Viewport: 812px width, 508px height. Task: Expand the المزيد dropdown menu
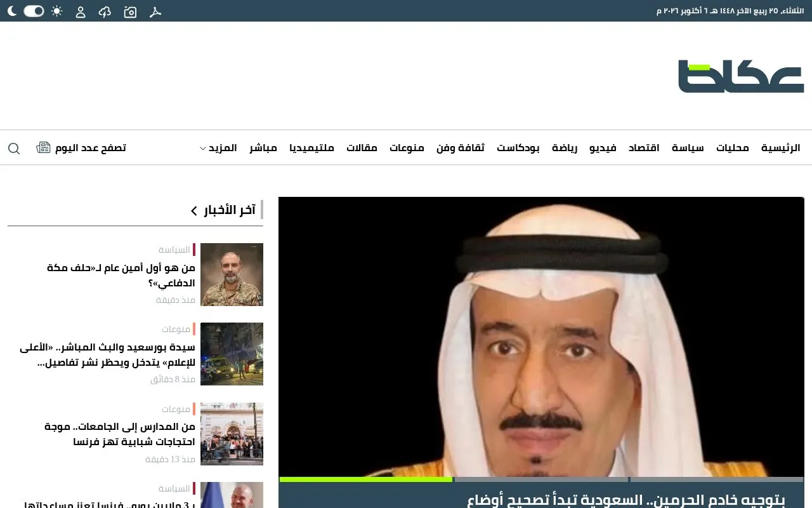(218, 148)
